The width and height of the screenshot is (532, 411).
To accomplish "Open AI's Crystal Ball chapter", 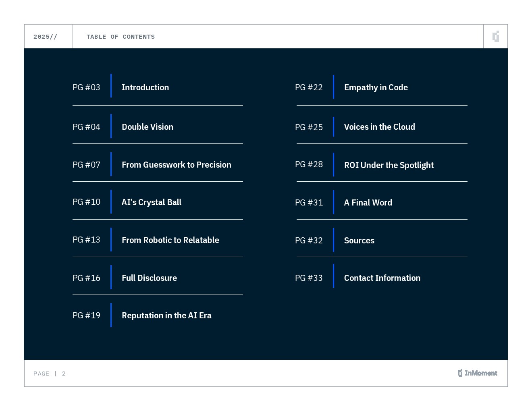I will pyautogui.click(x=152, y=202).
